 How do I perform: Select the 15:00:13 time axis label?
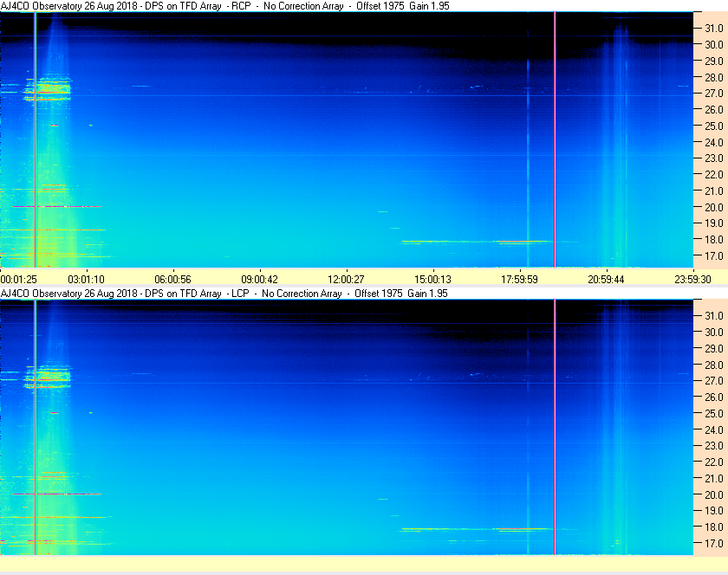point(432,280)
